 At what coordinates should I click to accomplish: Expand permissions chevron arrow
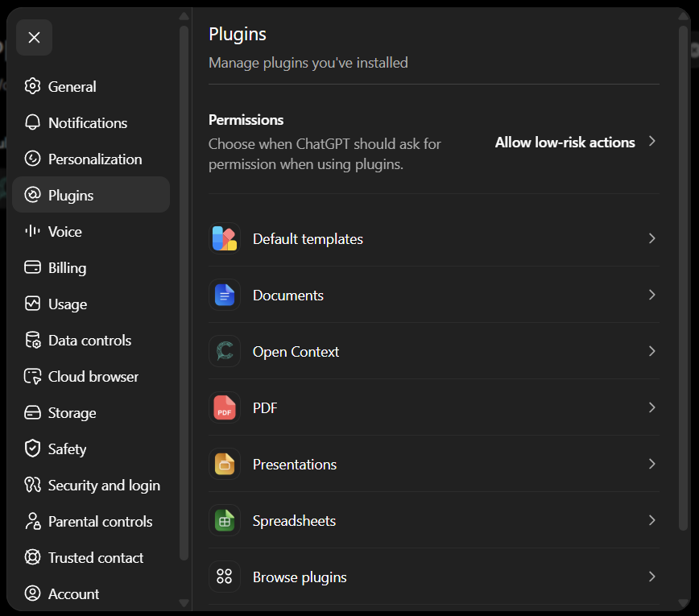pos(651,141)
